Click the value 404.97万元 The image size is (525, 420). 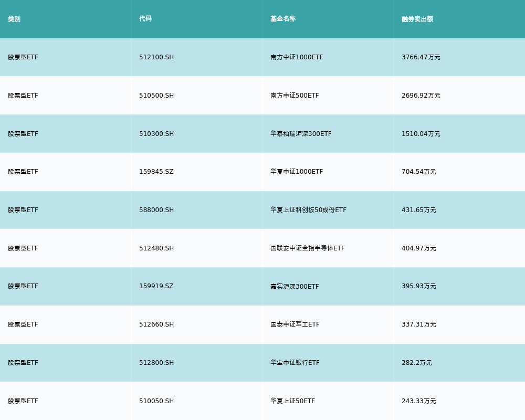tap(419, 248)
